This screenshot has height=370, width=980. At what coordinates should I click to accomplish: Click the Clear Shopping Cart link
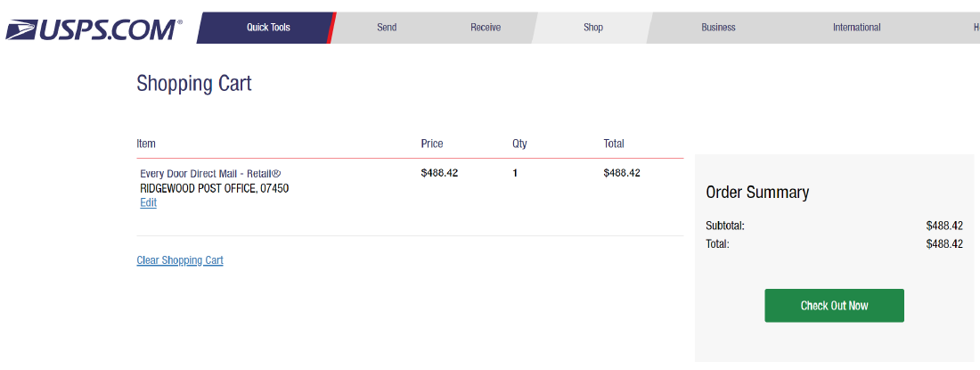pos(180,260)
